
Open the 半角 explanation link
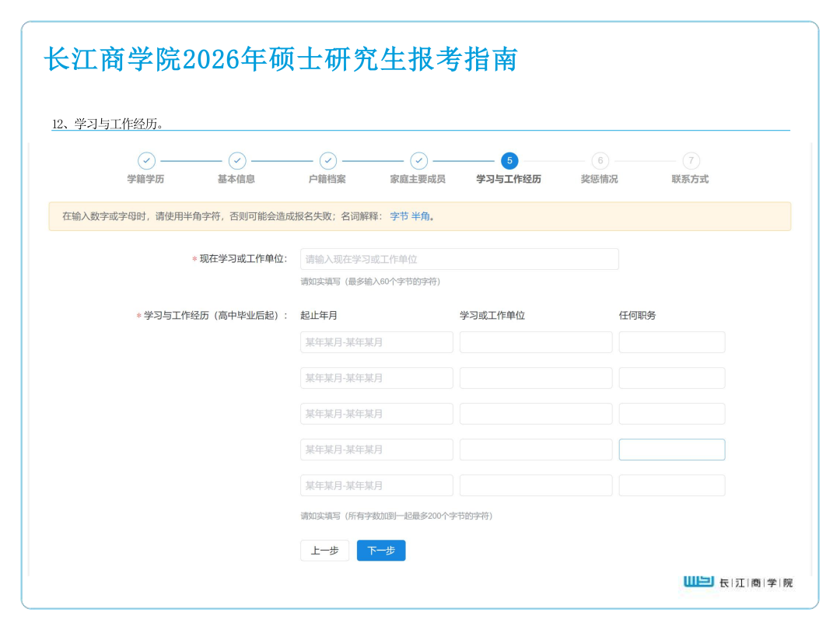(x=420, y=216)
